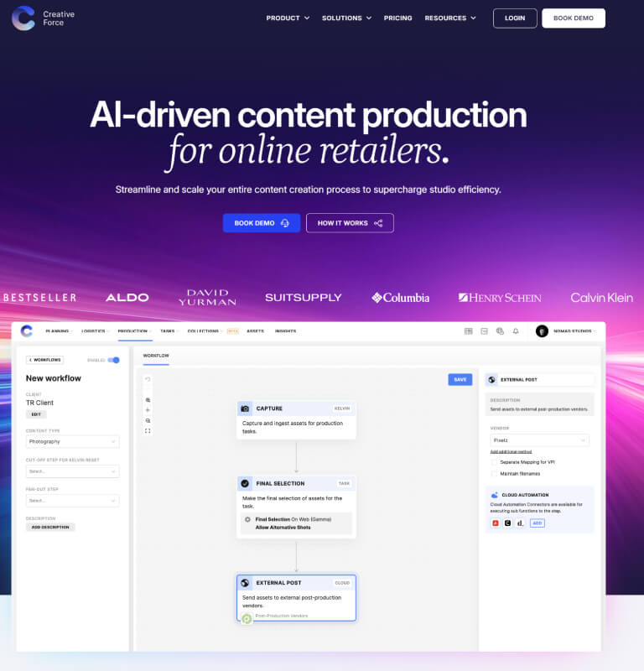644x671 pixels.
Task: Click the camera icon on Capture step
Action: tap(245, 408)
